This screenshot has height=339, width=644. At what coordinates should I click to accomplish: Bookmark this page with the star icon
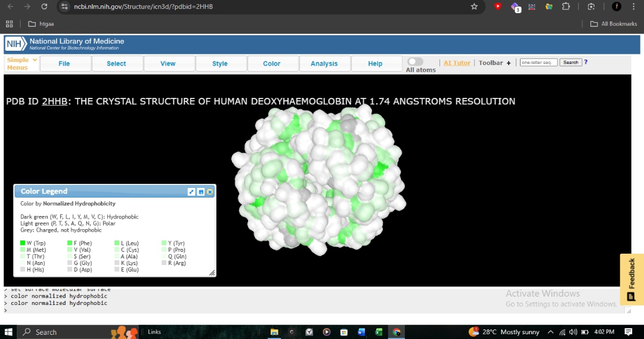[475, 7]
